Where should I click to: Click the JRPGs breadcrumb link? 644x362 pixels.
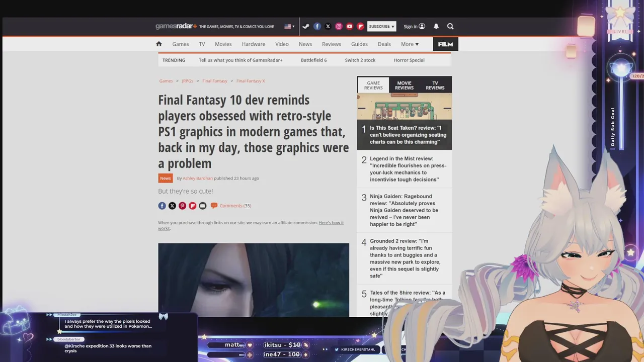[x=188, y=81]
